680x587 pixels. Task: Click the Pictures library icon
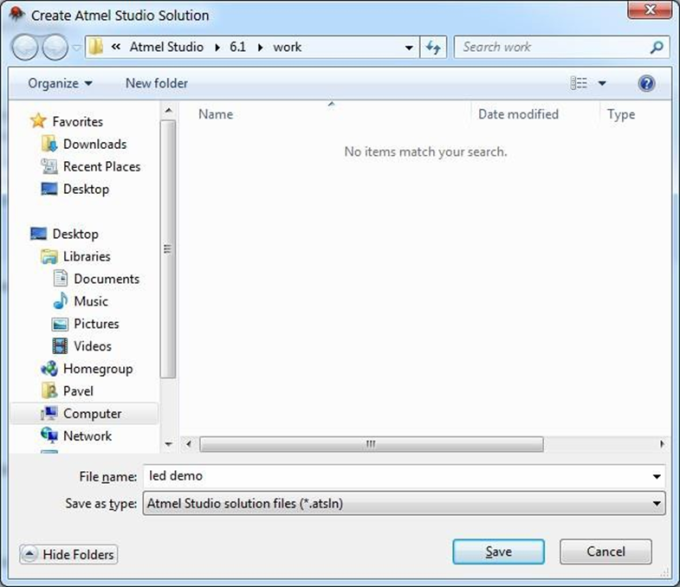point(60,323)
